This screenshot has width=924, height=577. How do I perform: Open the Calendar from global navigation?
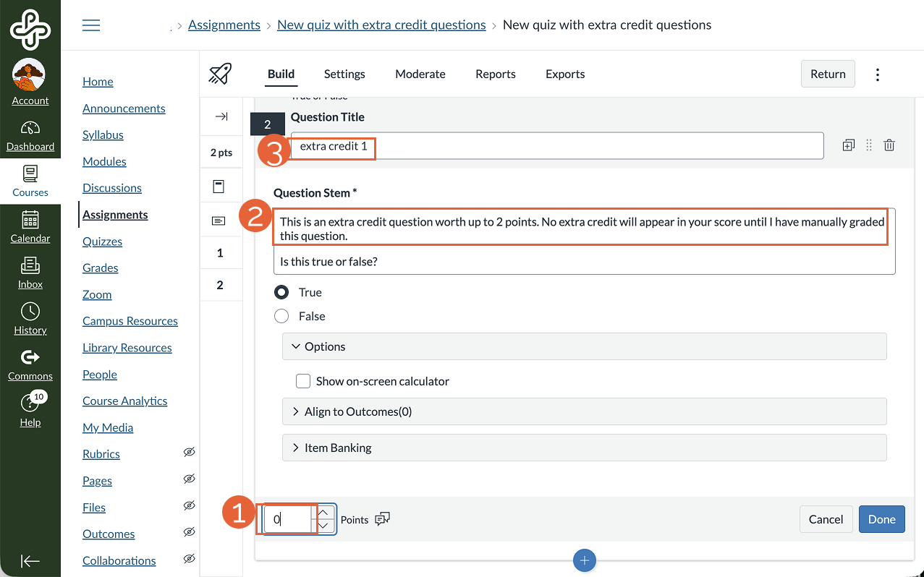click(30, 227)
